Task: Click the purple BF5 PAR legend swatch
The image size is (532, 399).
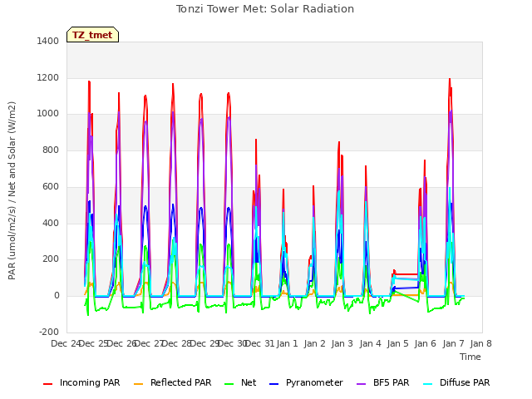Action: (362, 384)
